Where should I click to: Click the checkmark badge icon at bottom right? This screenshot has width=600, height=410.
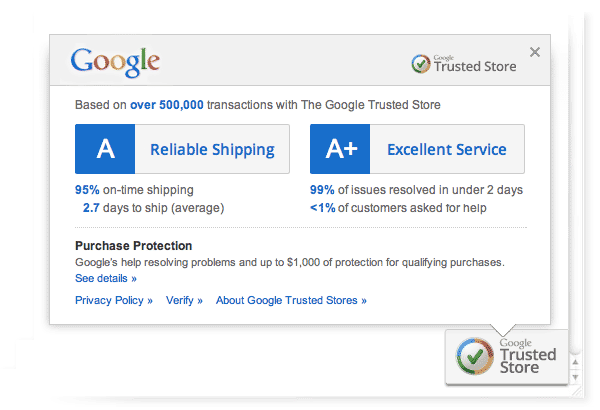point(475,357)
